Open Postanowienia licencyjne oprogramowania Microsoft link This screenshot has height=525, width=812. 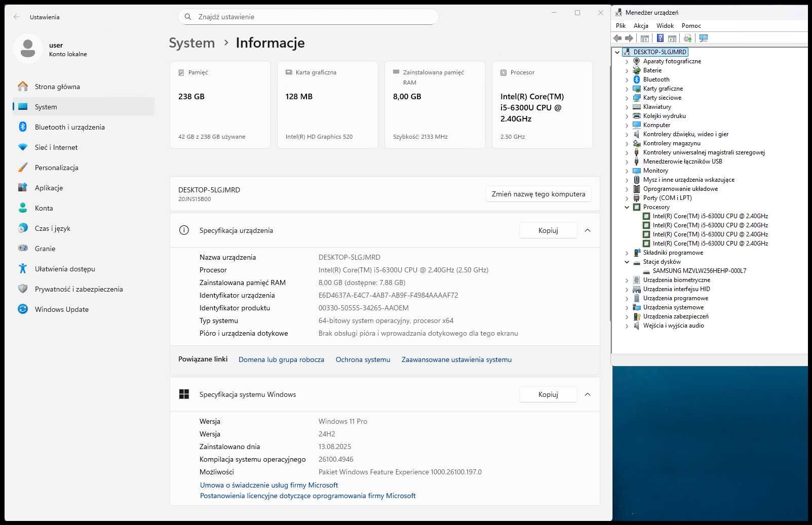[x=308, y=496]
